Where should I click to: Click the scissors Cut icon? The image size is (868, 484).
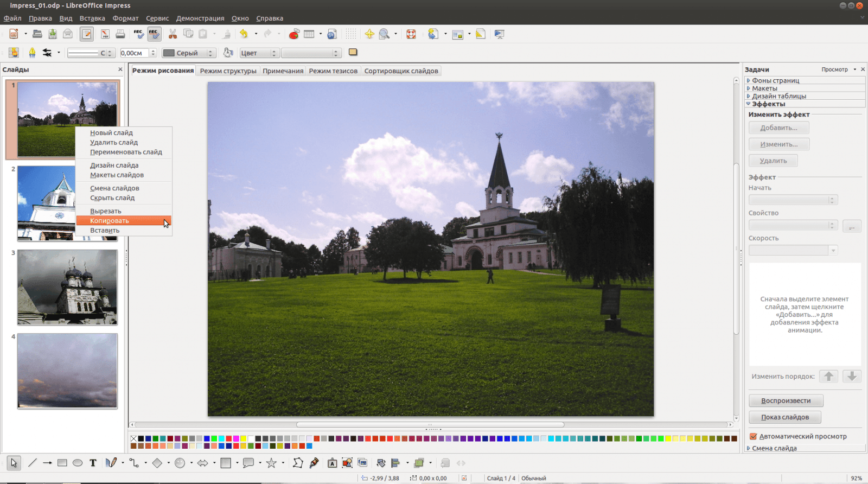(x=173, y=34)
